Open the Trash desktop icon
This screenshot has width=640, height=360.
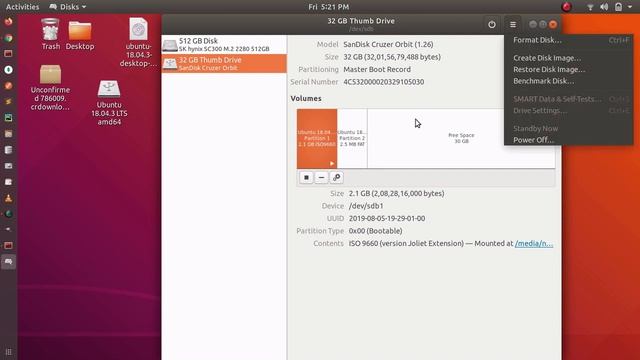tap(51, 34)
